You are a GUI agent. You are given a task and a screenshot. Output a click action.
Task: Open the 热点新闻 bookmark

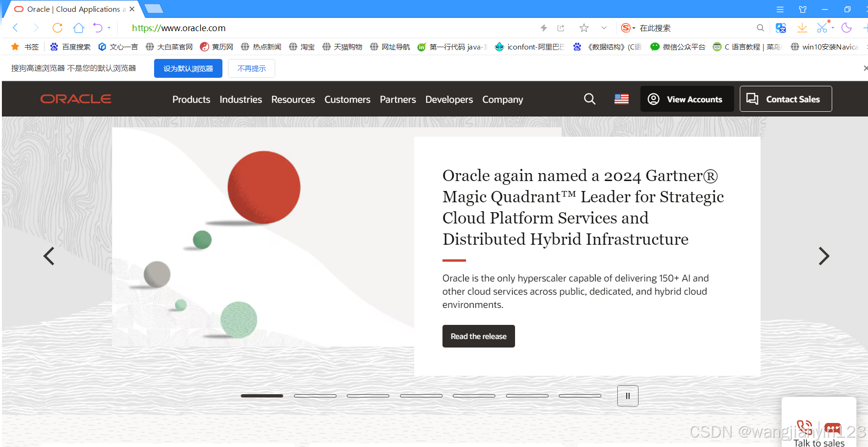tap(261, 47)
